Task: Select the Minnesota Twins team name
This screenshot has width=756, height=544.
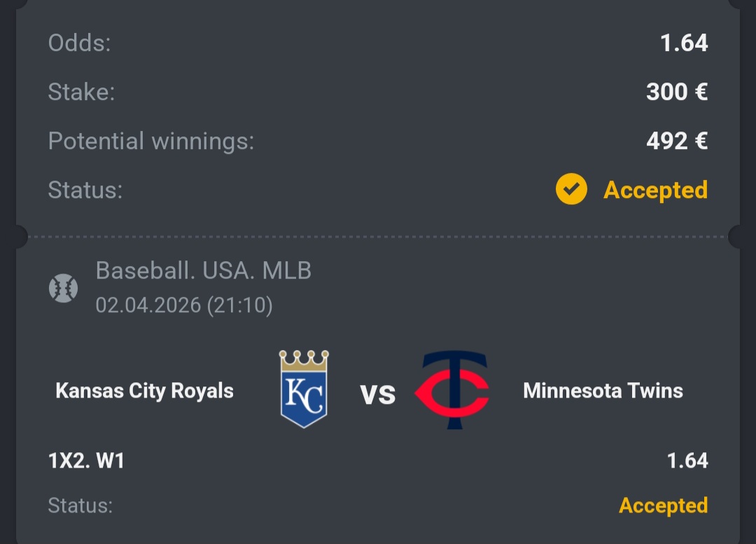Action: coord(603,391)
